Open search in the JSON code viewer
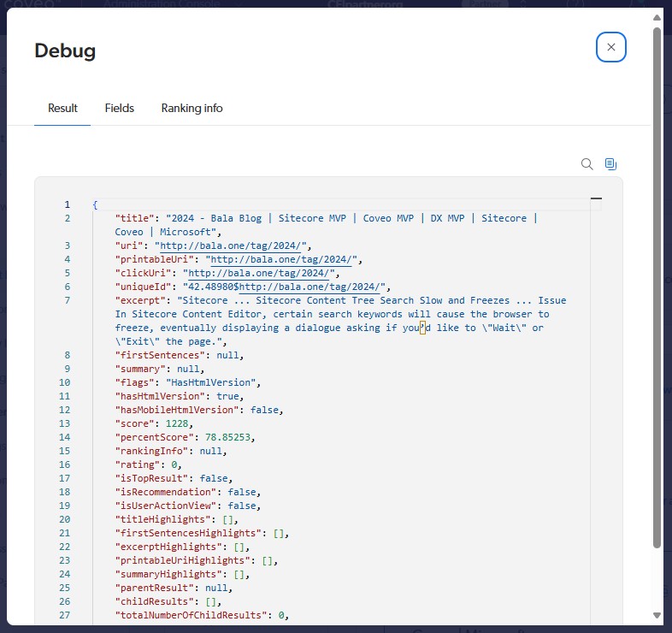 click(587, 164)
